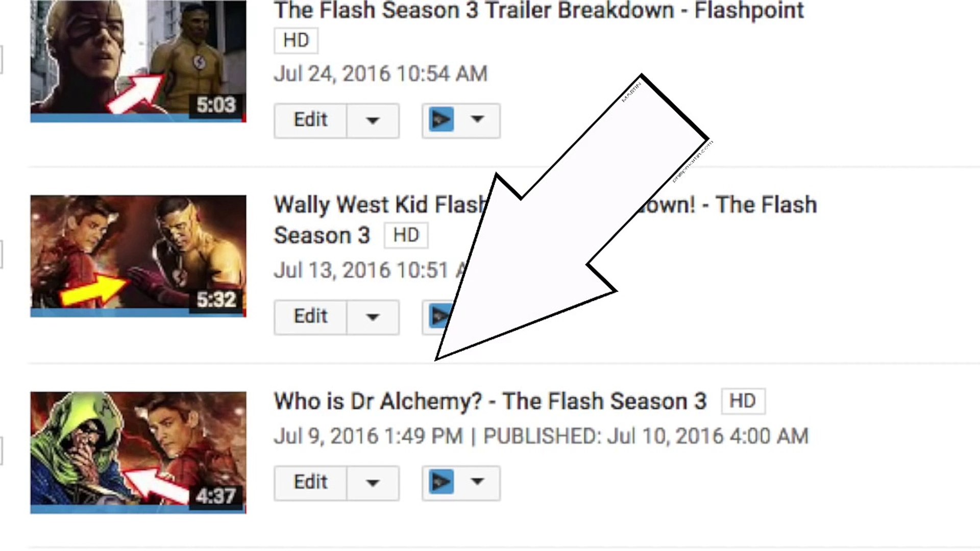
Task: Click promote icon for Flashpoint trailer video
Action: (442, 120)
